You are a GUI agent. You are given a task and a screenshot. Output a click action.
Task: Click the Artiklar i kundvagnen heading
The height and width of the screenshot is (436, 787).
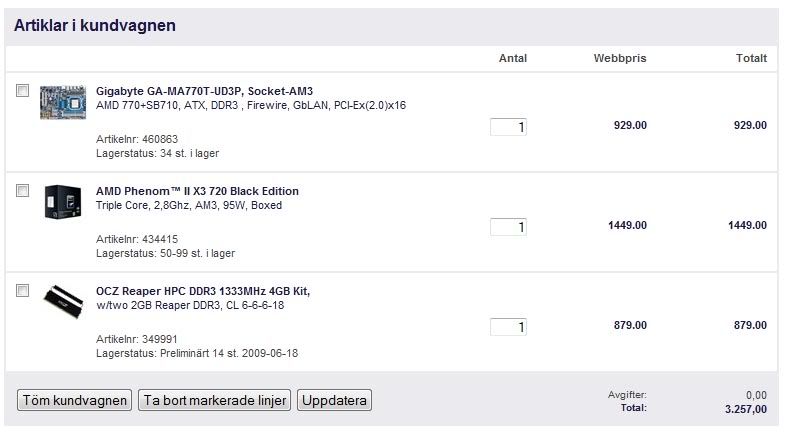point(96,26)
